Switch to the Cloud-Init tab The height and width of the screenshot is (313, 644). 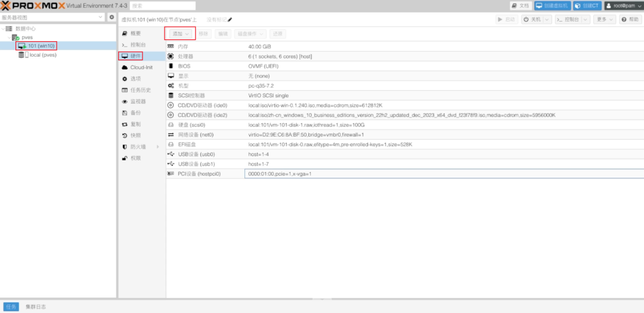point(141,67)
